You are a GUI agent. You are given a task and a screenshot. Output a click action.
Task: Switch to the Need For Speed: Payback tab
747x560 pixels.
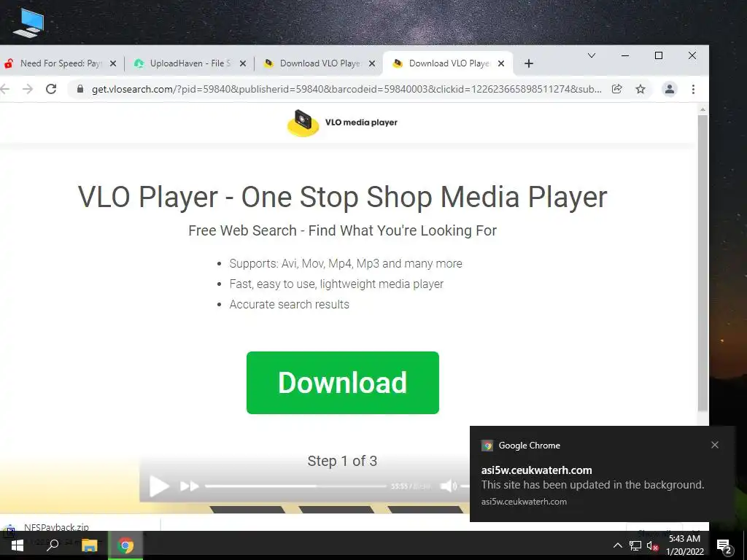(x=60, y=63)
